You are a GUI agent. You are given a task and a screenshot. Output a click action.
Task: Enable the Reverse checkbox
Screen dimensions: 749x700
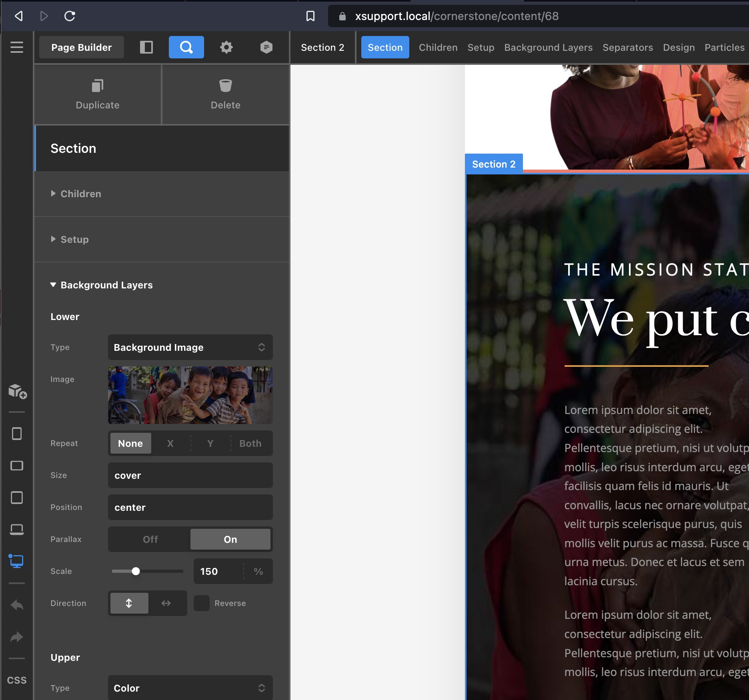[202, 603]
